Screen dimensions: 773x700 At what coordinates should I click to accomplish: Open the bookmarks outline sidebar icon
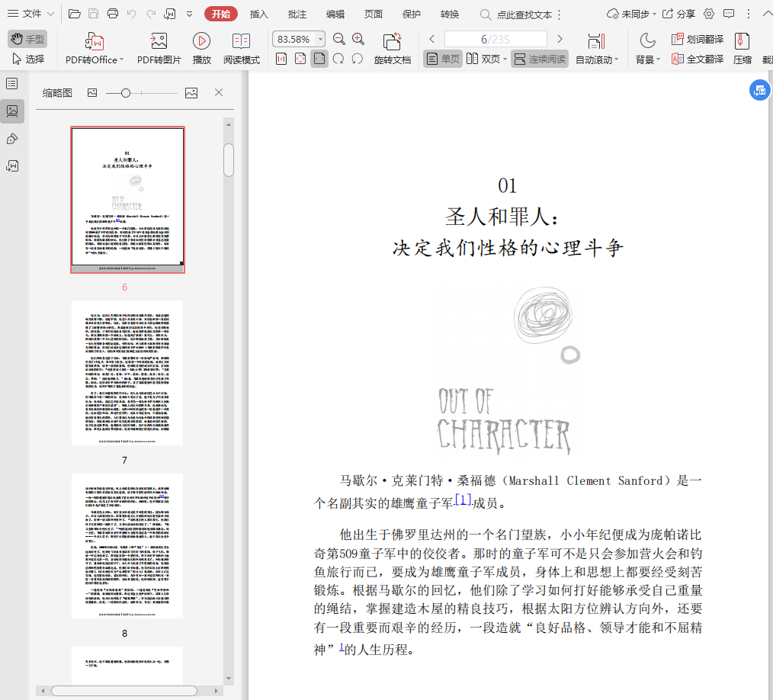point(12,84)
